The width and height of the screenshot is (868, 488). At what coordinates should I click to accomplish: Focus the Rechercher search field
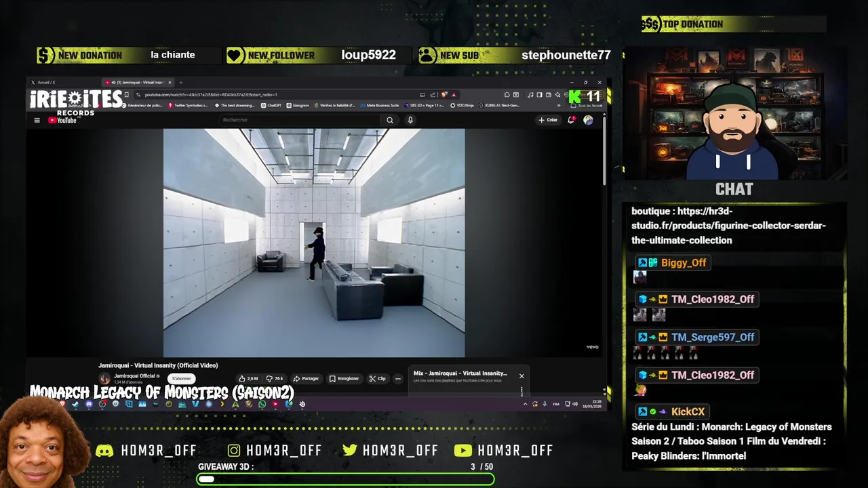[298, 120]
